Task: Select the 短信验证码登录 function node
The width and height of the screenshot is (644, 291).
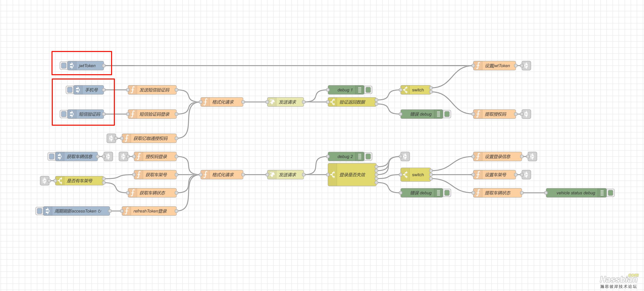Action: [152, 114]
